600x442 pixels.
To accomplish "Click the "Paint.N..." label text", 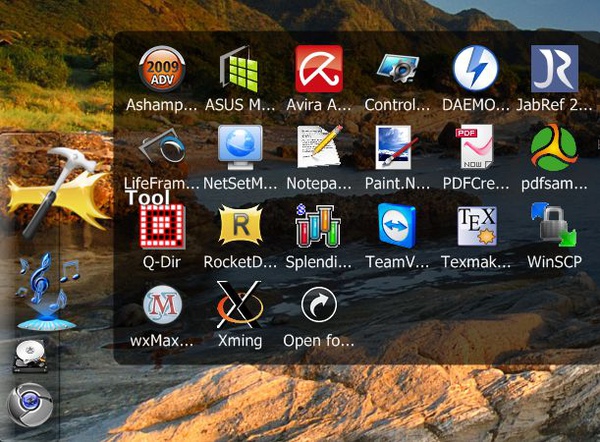I will click(x=397, y=183).
